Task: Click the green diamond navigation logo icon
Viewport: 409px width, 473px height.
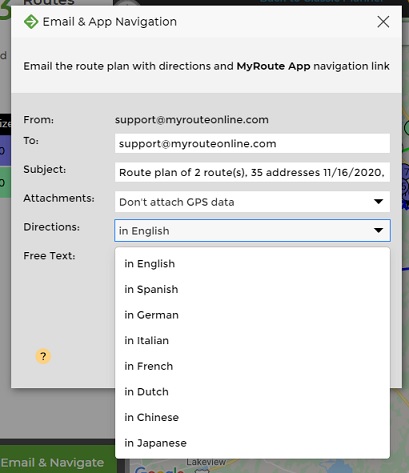Action: [x=31, y=22]
